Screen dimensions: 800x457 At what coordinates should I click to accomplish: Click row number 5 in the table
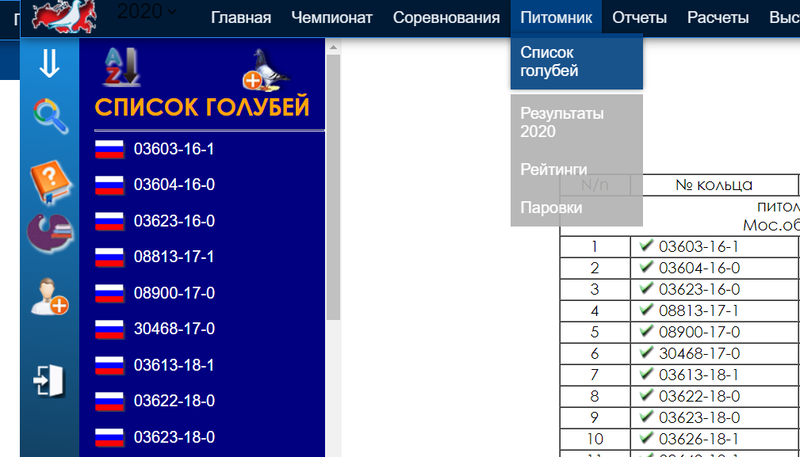(x=595, y=332)
